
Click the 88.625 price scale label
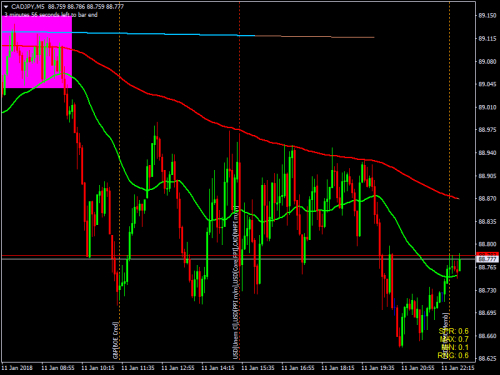(487, 359)
